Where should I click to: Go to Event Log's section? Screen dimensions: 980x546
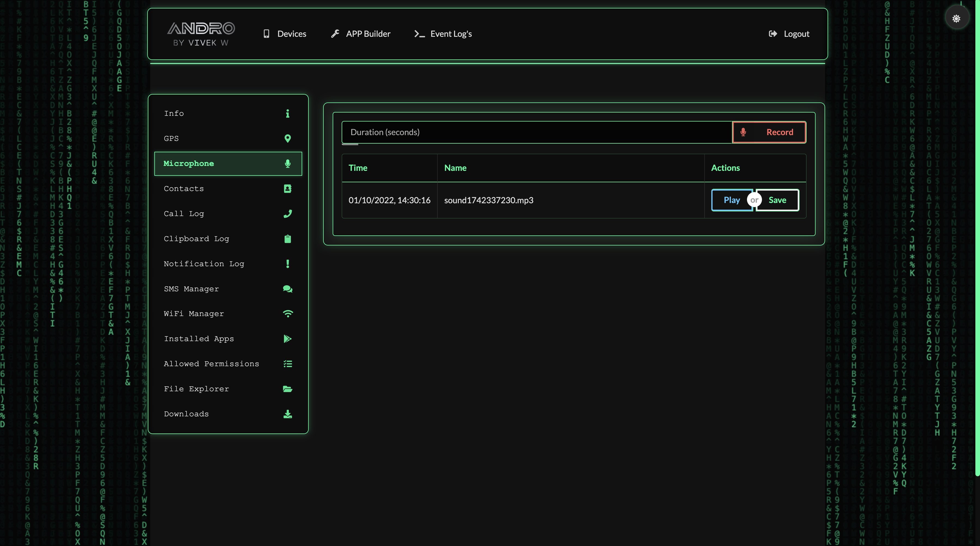(x=443, y=34)
